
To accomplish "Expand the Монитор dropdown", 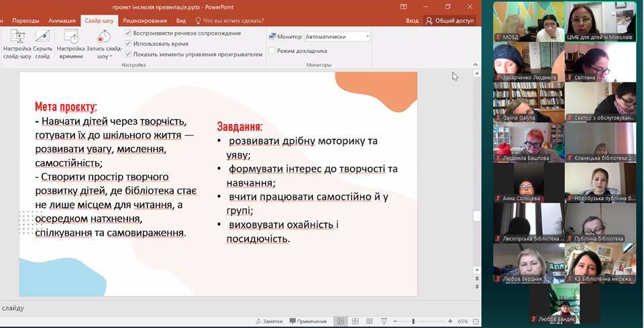I will click(x=367, y=37).
